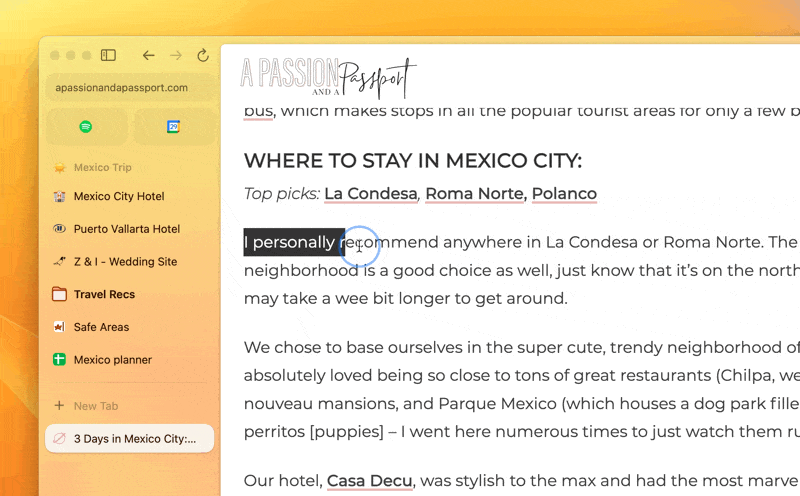Viewport: 800px width, 496px height.
Task: Click the Puerto Vallarta Hotel favicon
Action: point(60,229)
